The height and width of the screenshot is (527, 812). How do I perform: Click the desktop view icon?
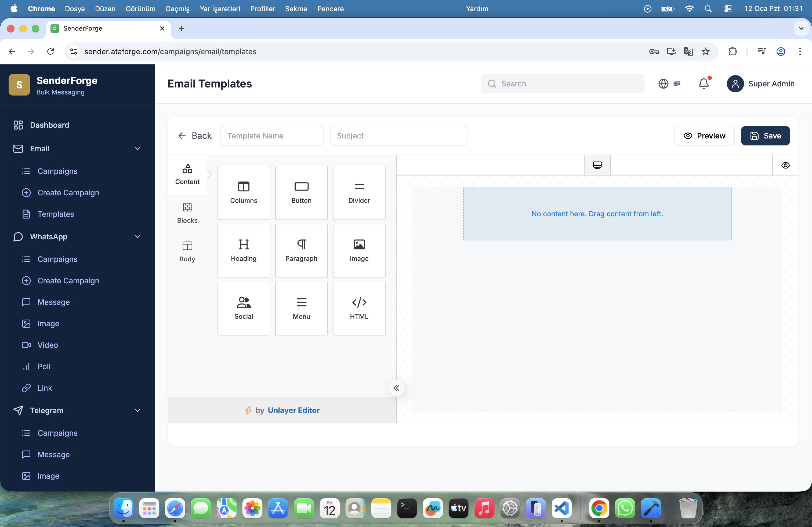coord(597,165)
